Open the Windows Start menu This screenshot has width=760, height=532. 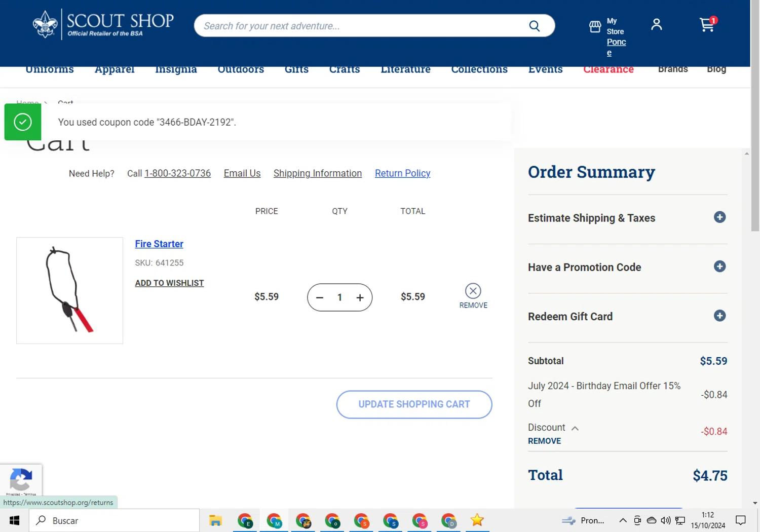pyautogui.click(x=14, y=520)
